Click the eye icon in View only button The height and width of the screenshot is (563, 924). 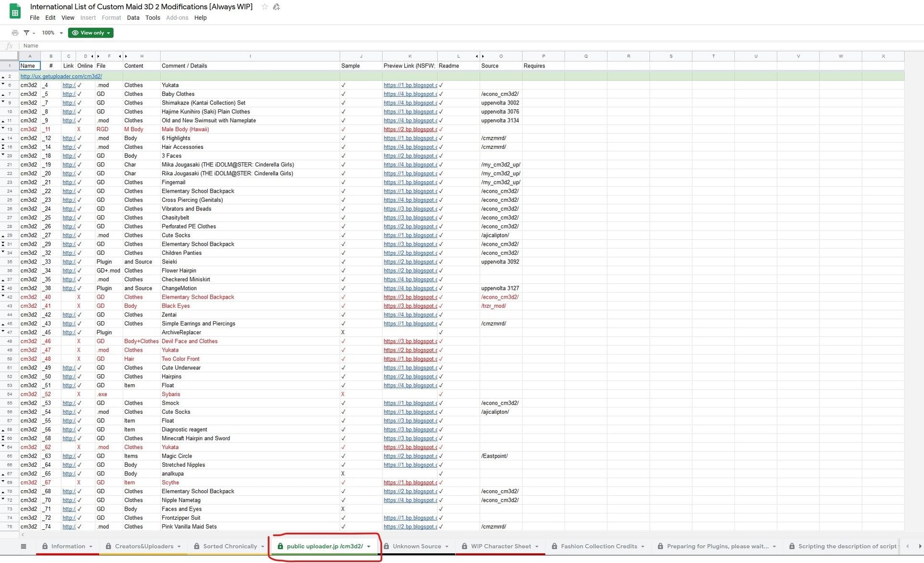(75, 33)
